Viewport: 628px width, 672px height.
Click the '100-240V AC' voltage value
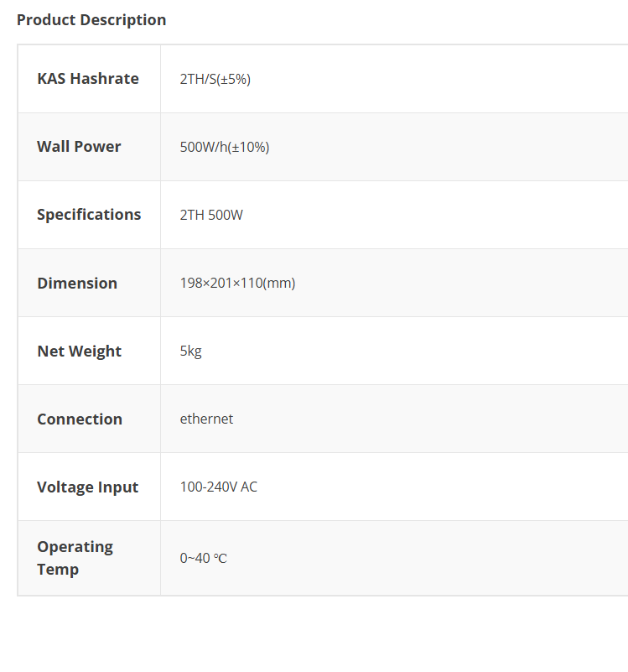(x=218, y=487)
